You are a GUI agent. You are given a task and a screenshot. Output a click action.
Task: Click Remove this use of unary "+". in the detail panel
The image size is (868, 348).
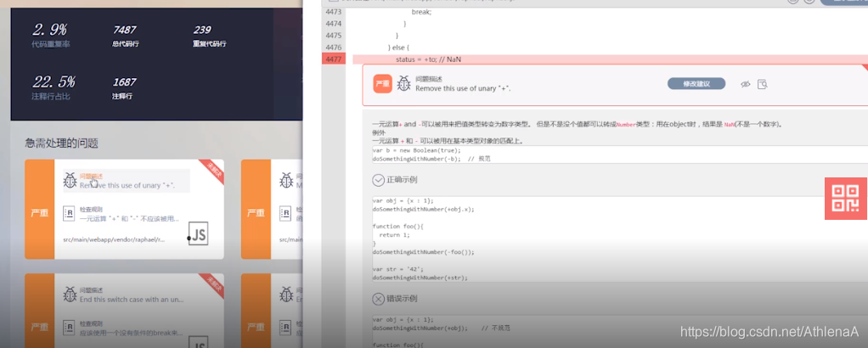(x=464, y=88)
